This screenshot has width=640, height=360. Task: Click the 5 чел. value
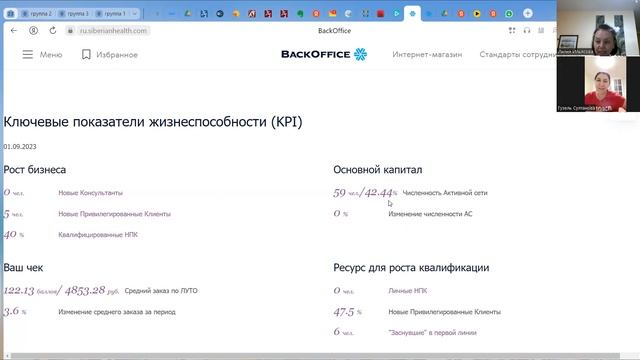(x=13, y=213)
